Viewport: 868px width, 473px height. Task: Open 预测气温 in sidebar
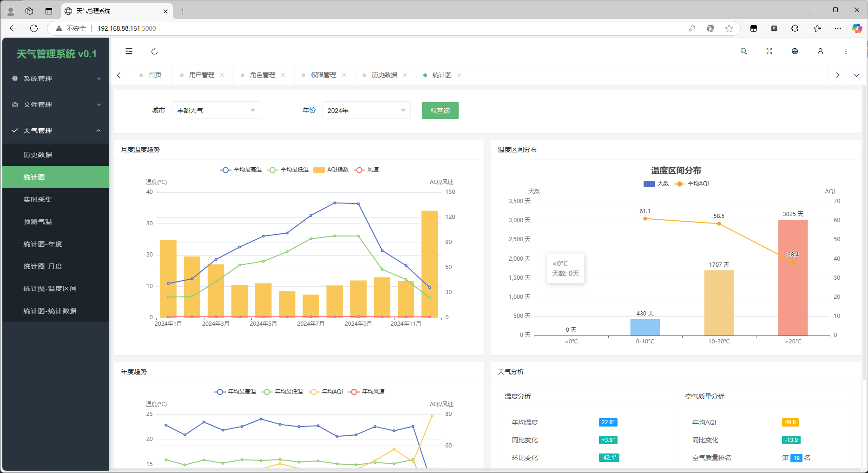[x=56, y=222]
